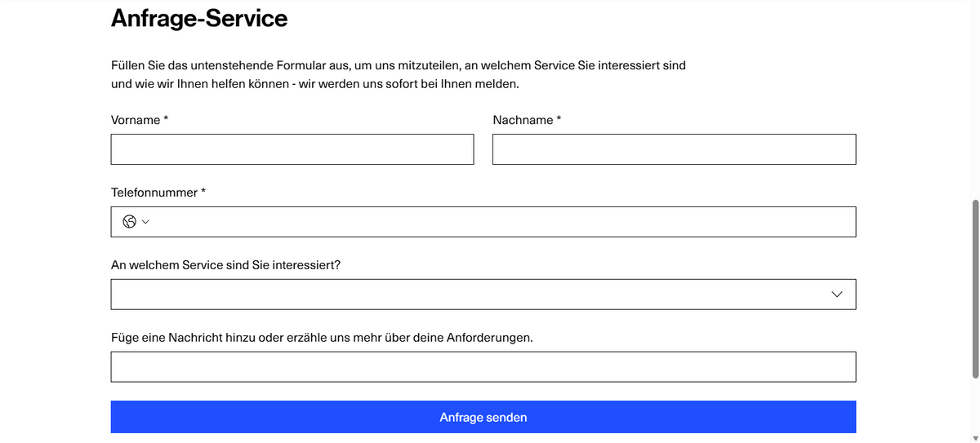Image resolution: width=980 pixels, height=443 pixels.
Task: Click the Nachricht message text field
Action: click(483, 367)
